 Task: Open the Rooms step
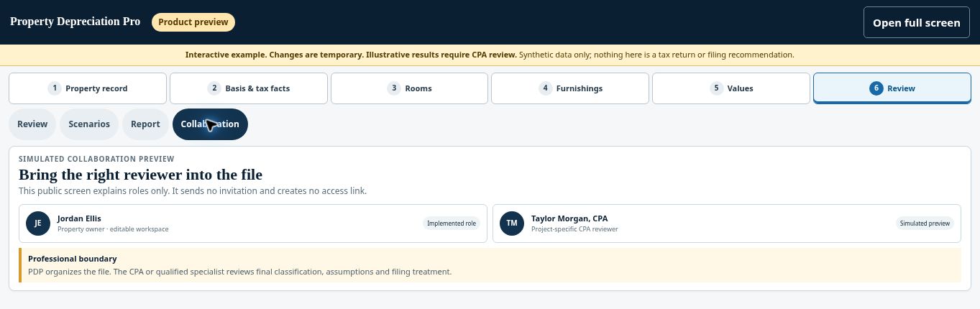pyautogui.click(x=409, y=88)
